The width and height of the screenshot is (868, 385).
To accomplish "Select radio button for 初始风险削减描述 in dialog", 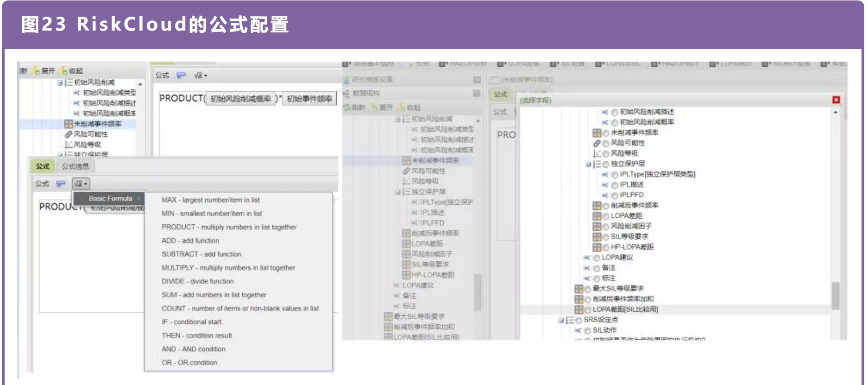I will (615, 112).
